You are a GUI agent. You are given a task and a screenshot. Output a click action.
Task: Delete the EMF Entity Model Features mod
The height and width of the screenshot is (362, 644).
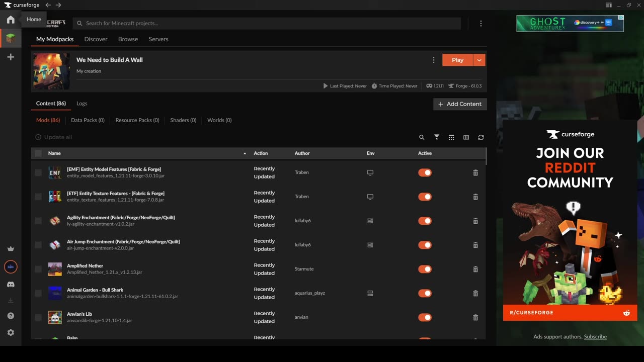(475, 172)
